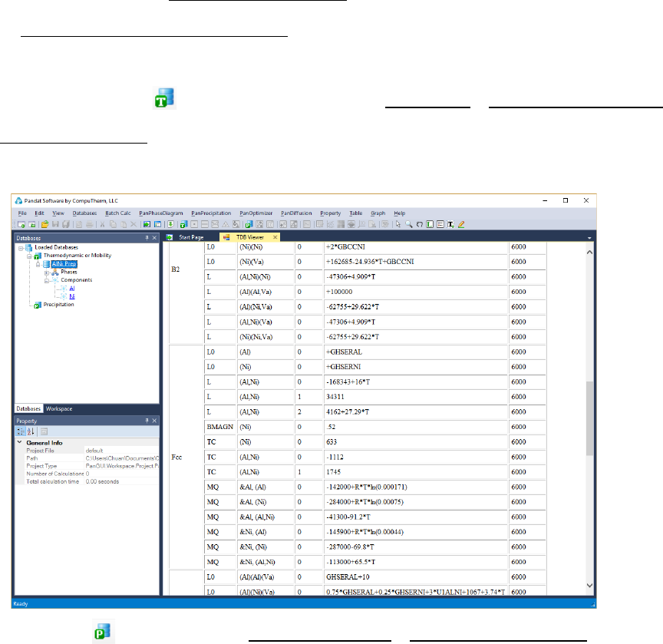Viewport: 663px width, 644px height.
Task: Click the Save disk toolbar icon
Action: tap(55, 225)
